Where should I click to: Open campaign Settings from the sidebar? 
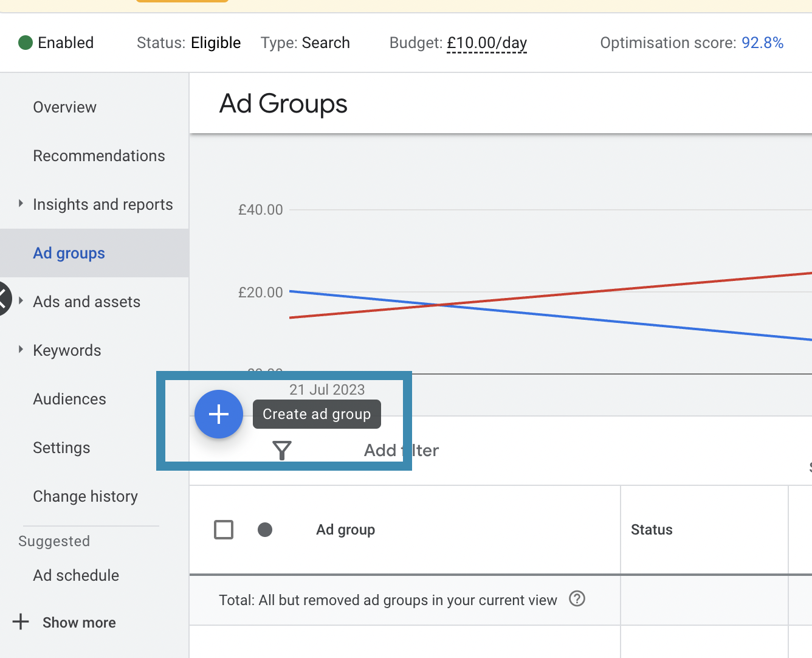[x=61, y=448]
